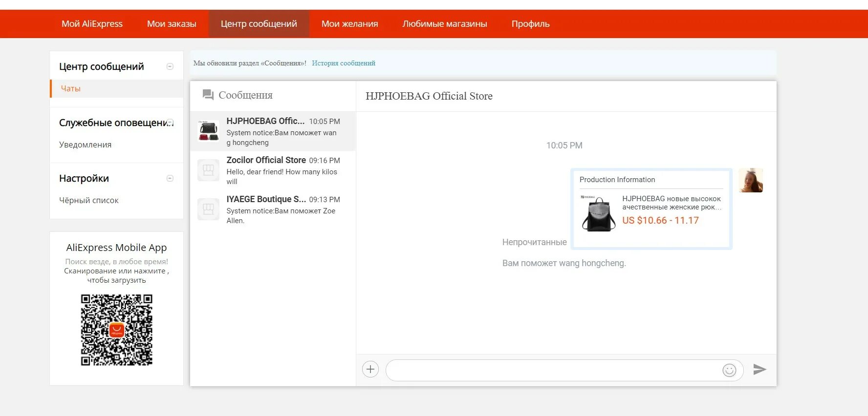
Task: Select Центр сообщений tab
Action: (259, 24)
